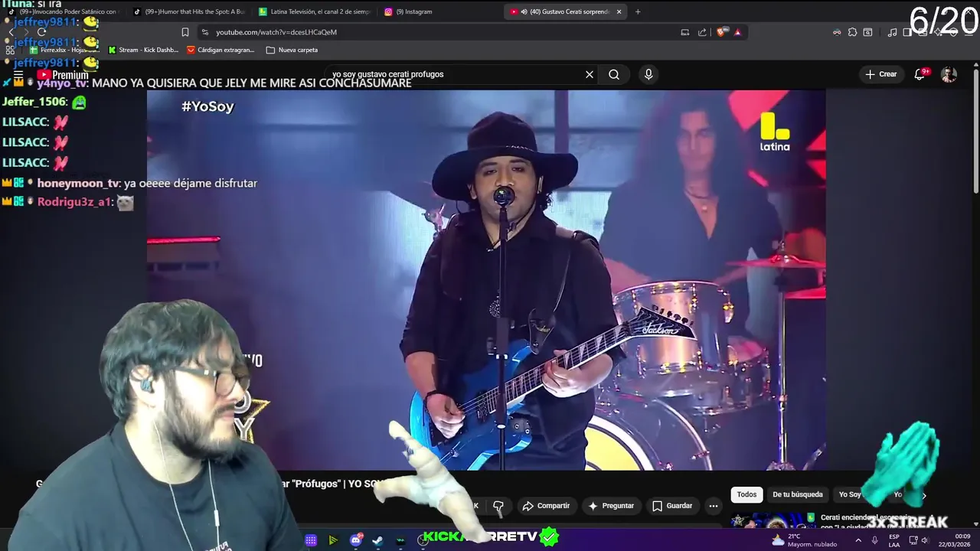Viewport: 980px width, 551px height.
Task: Open the Cárdigan extragran bookmark
Action: [x=220, y=50]
